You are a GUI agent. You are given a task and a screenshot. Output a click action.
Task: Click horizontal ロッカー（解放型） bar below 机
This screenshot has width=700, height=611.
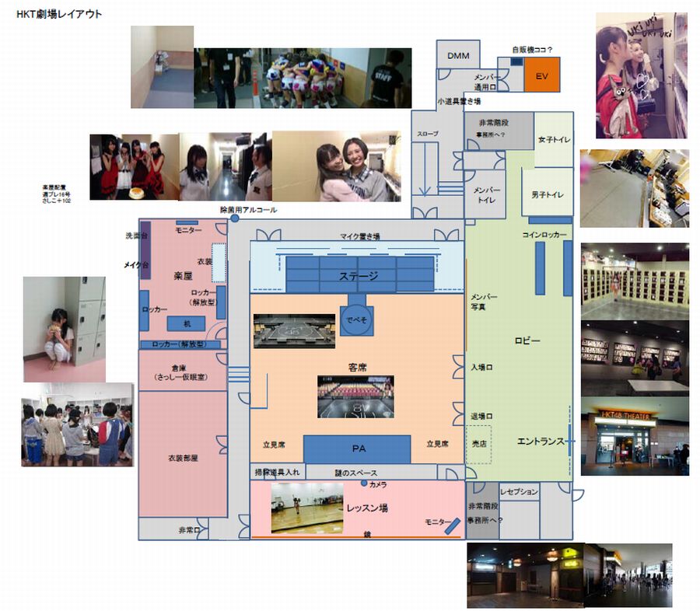tap(180, 344)
